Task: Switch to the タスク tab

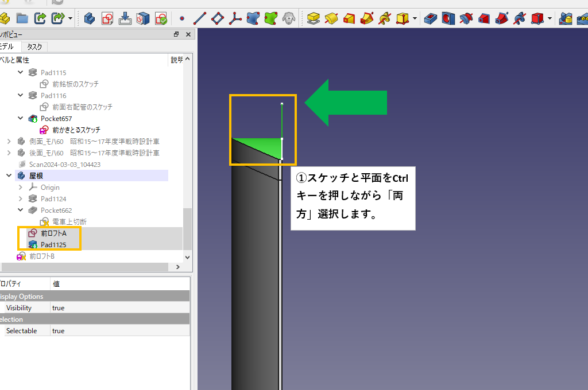Action: (x=34, y=47)
